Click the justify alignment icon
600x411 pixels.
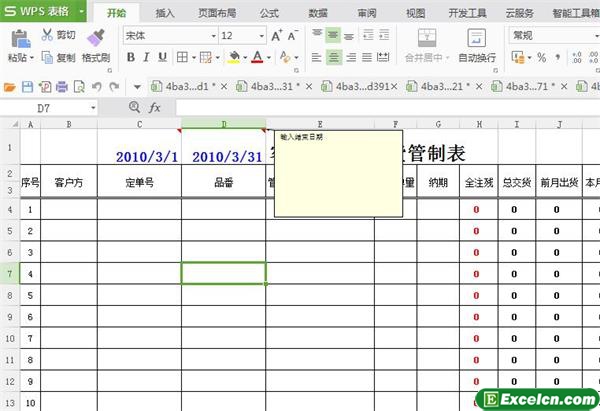click(x=367, y=57)
